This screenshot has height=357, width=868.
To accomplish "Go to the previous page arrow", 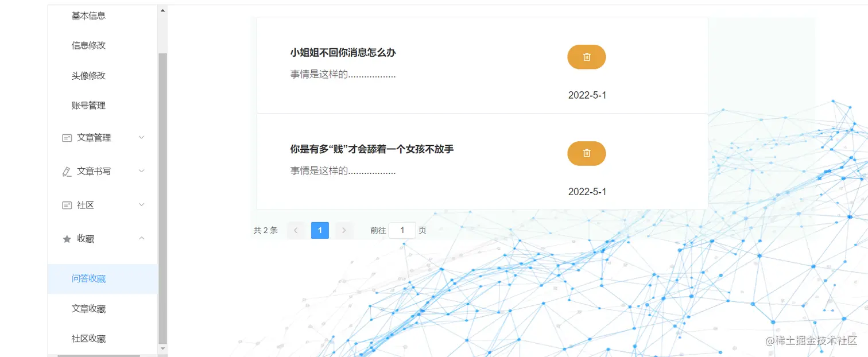I will [296, 230].
